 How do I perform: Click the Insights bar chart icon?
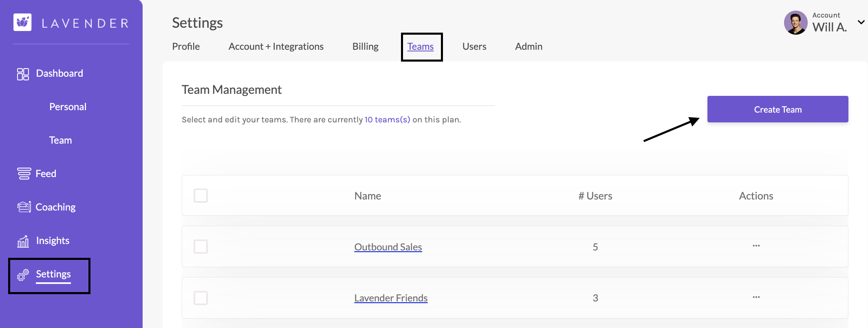pyautogui.click(x=23, y=241)
